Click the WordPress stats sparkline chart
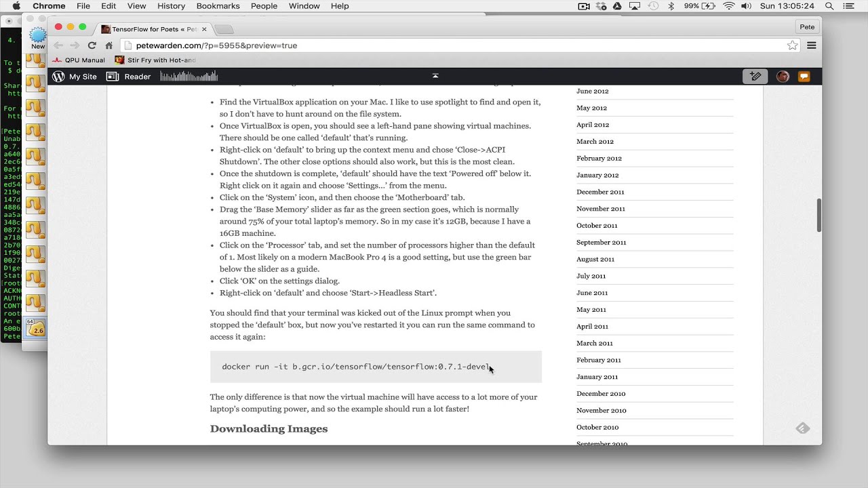Screen dimensions: 868x488 [189, 76]
